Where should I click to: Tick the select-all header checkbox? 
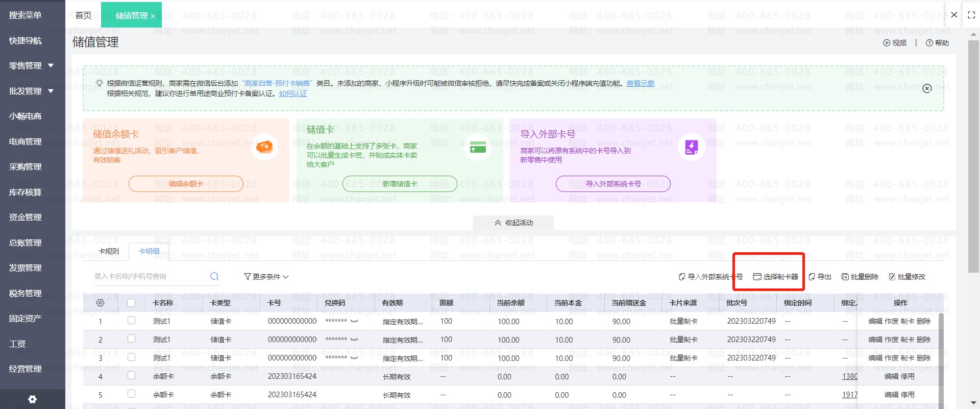click(x=131, y=303)
